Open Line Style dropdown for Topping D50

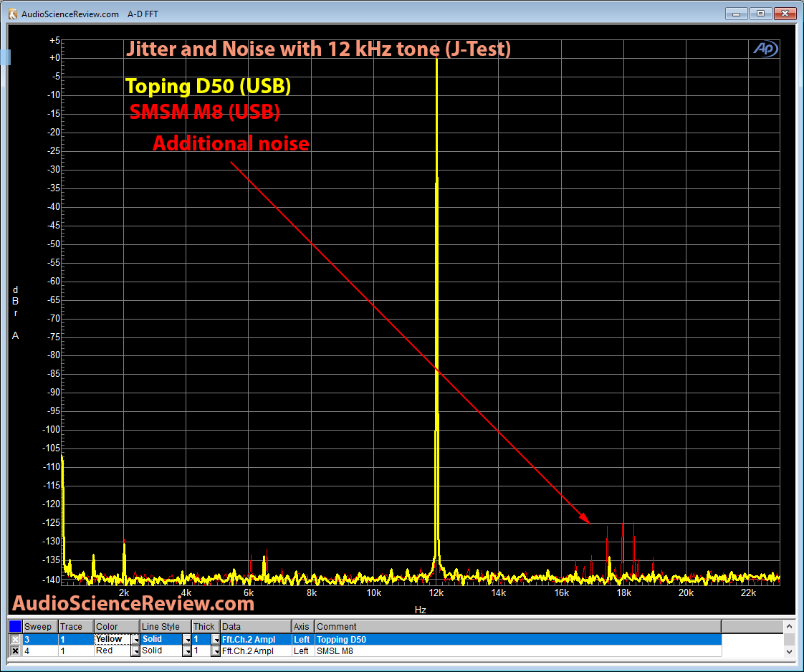(187, 640)
